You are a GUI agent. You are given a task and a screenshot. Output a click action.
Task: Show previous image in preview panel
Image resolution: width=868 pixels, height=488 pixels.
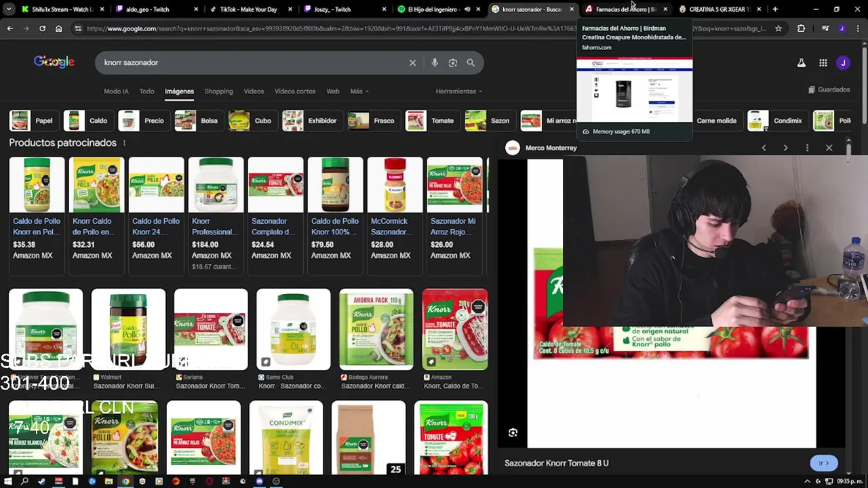click(x=764, y=148)
